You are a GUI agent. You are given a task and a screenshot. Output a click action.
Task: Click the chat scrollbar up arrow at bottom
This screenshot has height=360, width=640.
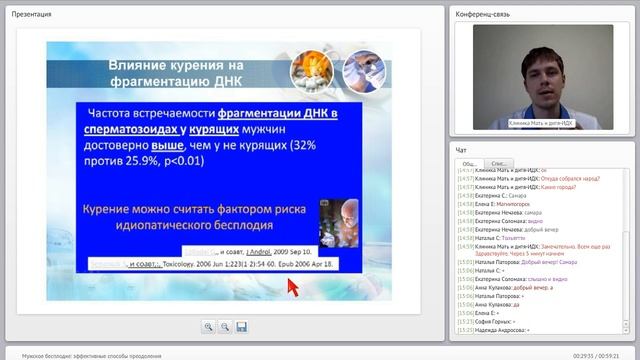[626, 324]
